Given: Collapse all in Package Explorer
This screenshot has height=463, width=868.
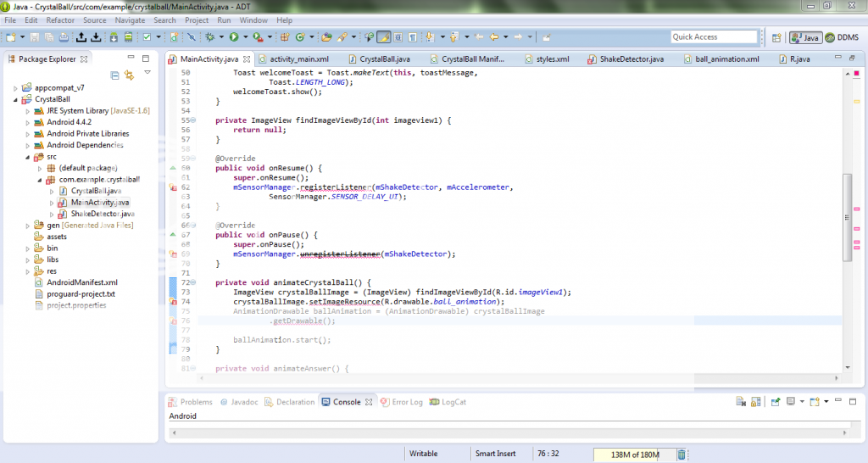Looking at the screenshot, I should point(115,75).
